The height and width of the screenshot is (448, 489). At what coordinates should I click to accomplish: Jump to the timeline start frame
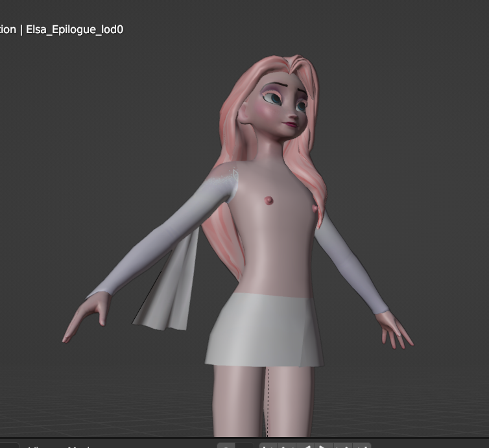[x=268, y=445]
